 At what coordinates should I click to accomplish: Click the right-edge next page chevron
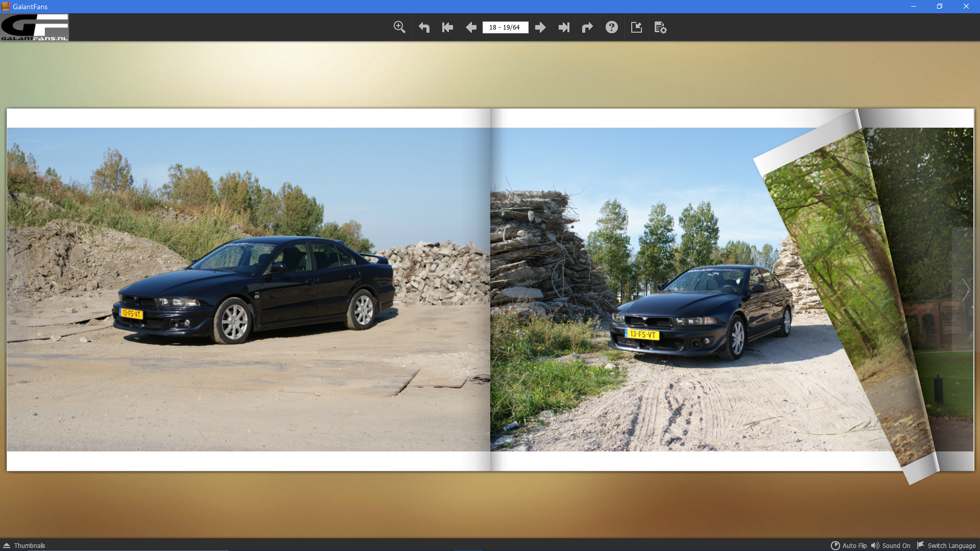click(966, 290)
